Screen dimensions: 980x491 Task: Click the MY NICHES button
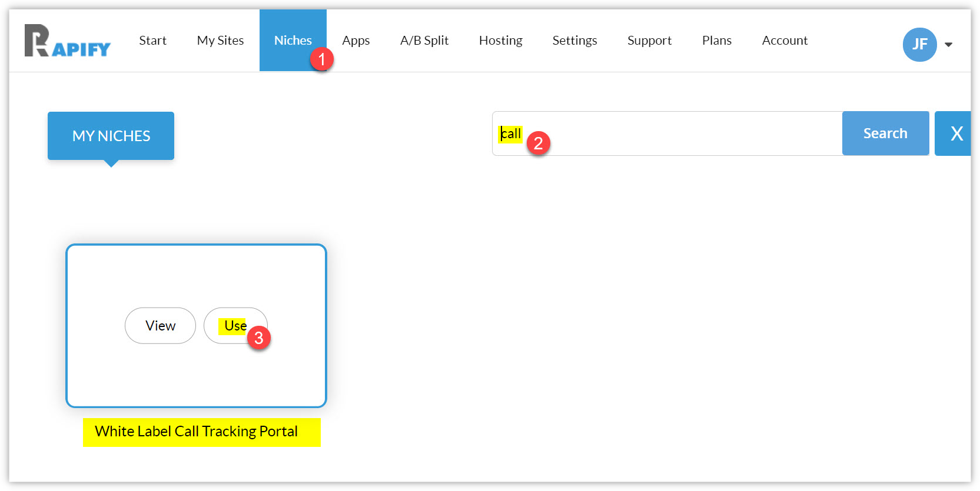111,136
